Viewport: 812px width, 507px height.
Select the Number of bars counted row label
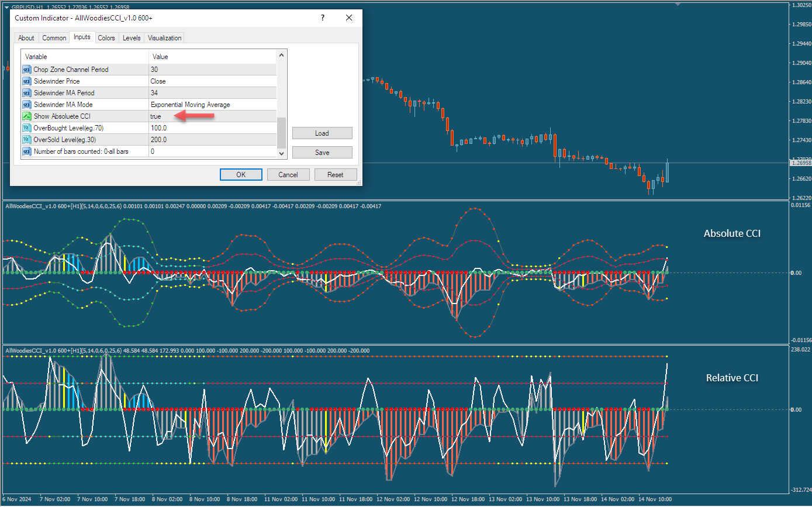coord(81,151)
